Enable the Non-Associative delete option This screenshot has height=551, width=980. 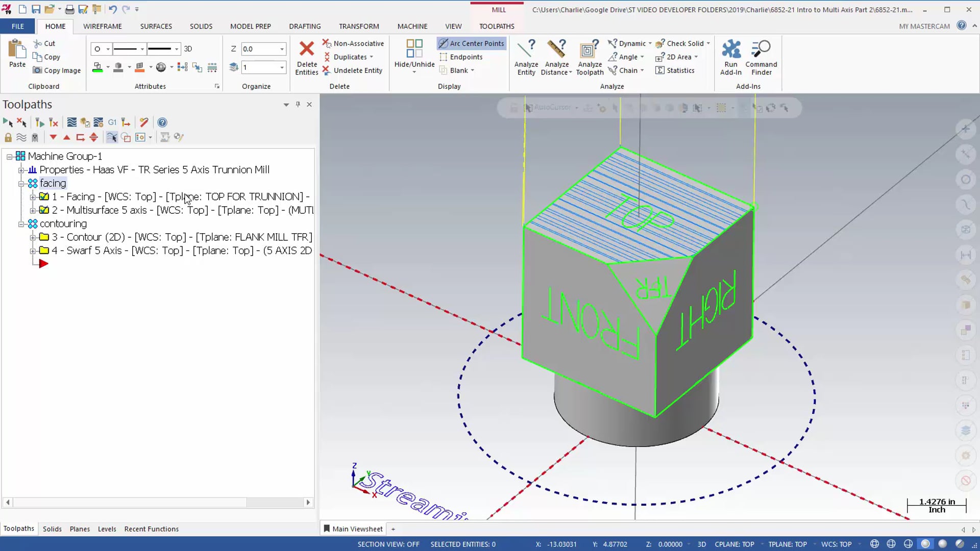point(353,43)
